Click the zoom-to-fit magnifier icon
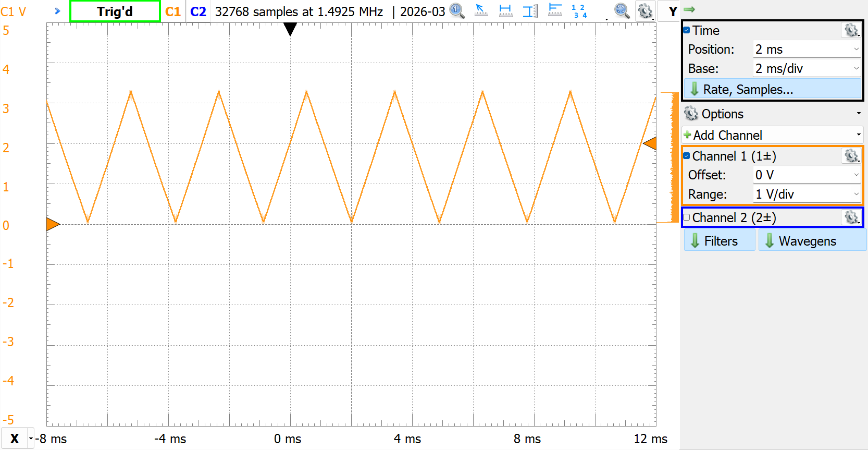 point(622,11)
